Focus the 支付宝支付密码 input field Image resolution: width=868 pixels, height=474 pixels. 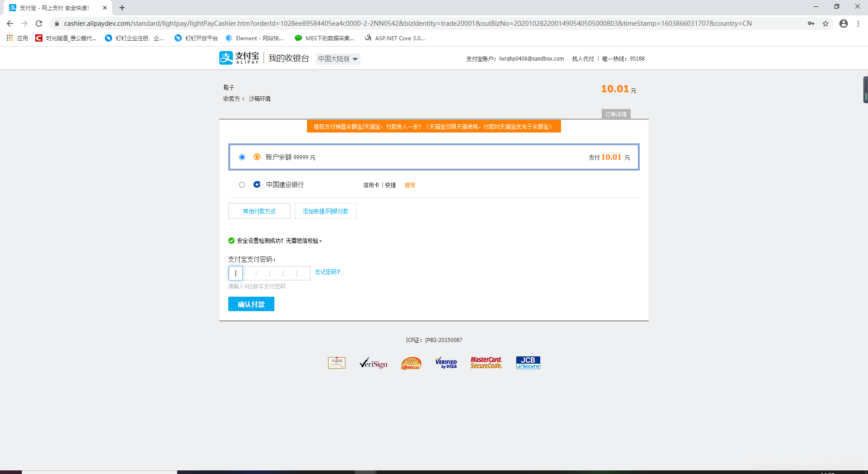269,273
